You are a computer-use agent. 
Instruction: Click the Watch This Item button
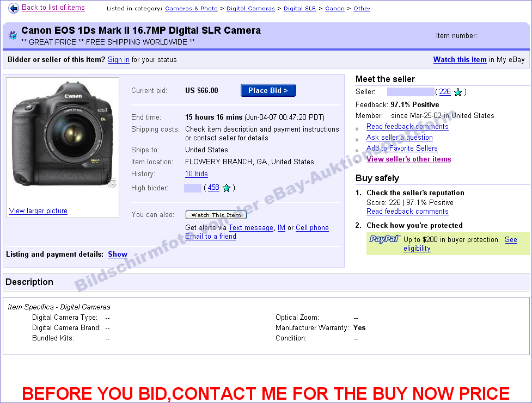click(x=216, y=215)
